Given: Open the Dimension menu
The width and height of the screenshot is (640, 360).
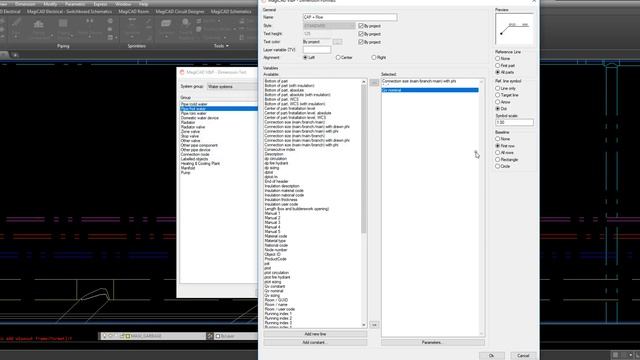Looking at the screenshot, I should [x=25, y=4].
